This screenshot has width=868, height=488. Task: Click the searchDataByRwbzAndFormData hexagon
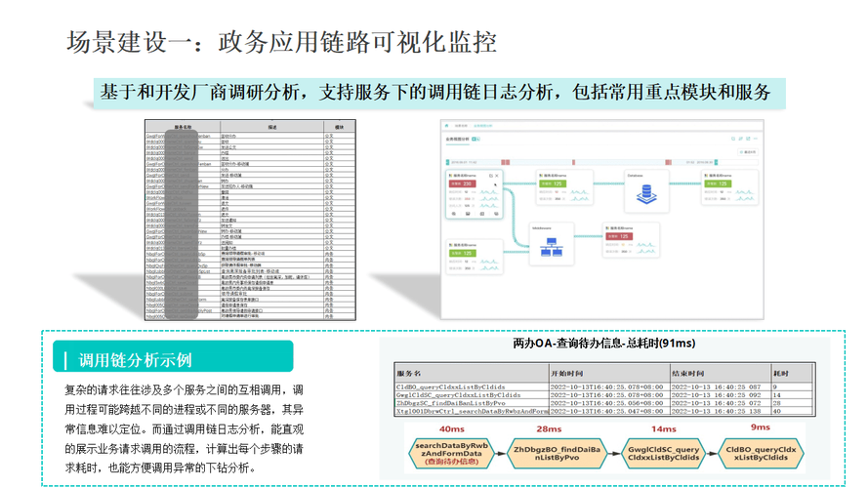452,453
